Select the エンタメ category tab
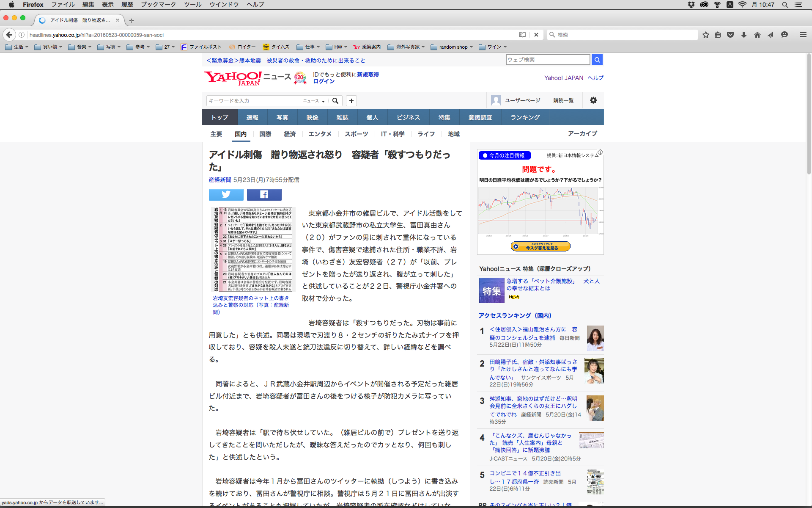The height and width of the screenshot is (508, 812). (x=320, y=134)
